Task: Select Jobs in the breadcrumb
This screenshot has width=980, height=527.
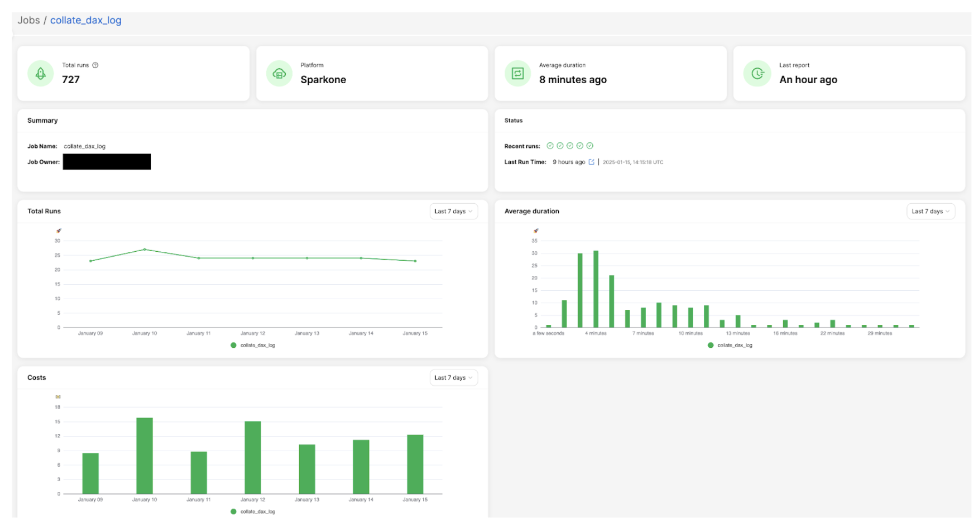Action: [29, 20]
